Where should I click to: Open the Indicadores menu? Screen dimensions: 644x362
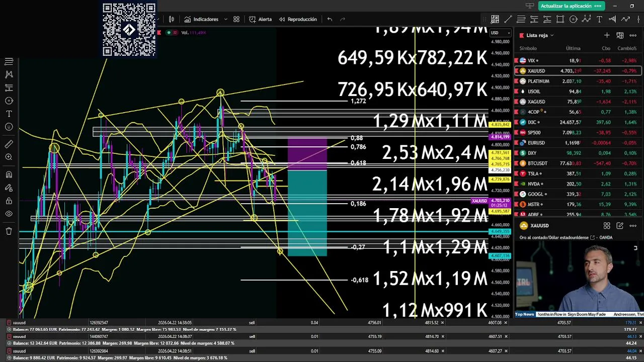(x=202, y=19)
